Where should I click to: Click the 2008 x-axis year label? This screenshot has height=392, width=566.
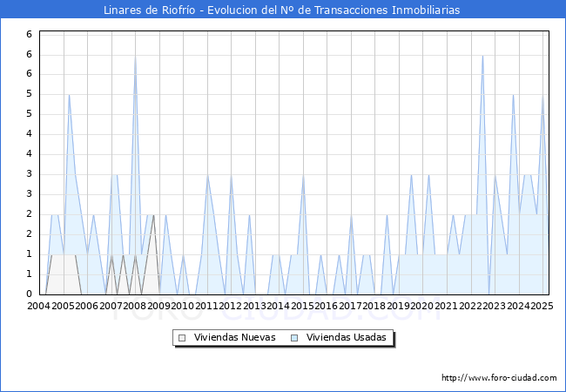[135, 306]
